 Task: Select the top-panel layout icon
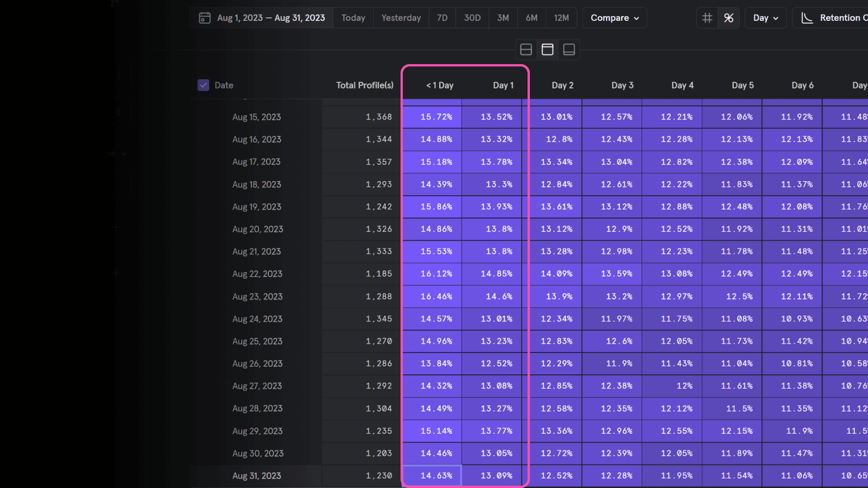pyautogui.click(x=547, y=49)
